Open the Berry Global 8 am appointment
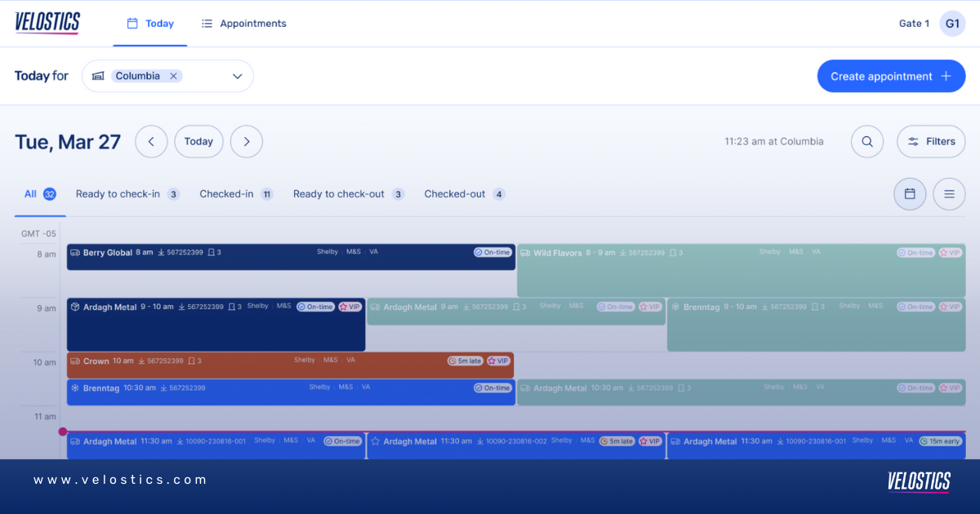This screenshot has height=514, width=980. [291, 256]
